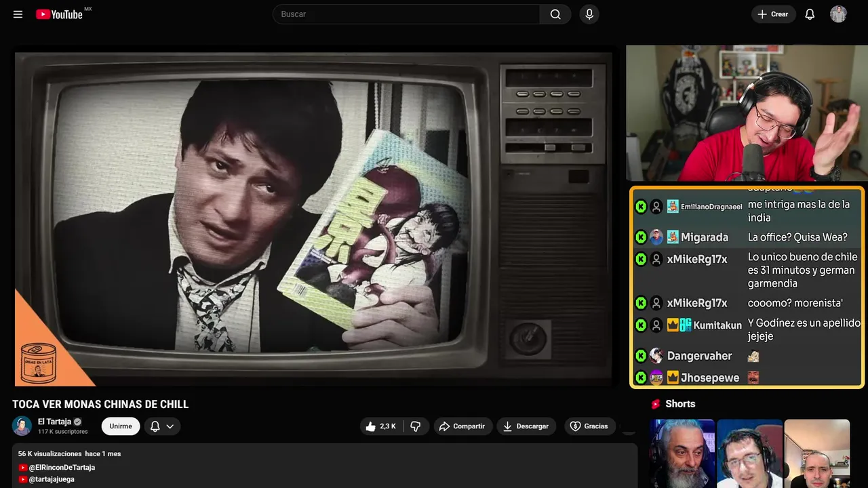The height and width of the screenshot is (488, 868).
Task: Click crown badge next to Kumitakun
Action: 673,325
